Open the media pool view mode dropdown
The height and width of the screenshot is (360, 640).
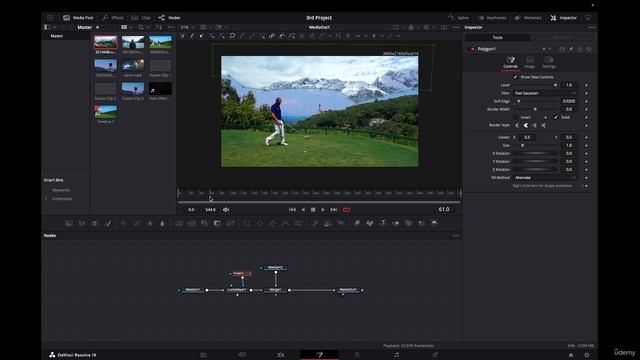click(x=126, y=27)
